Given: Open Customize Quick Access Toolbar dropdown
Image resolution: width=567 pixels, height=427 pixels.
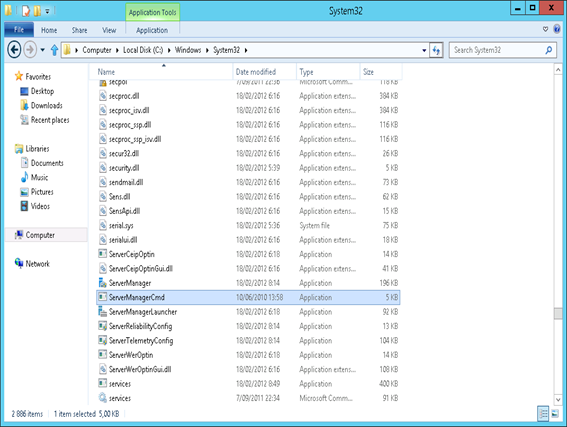Looking at the screenshot, I should coord(47,11).
